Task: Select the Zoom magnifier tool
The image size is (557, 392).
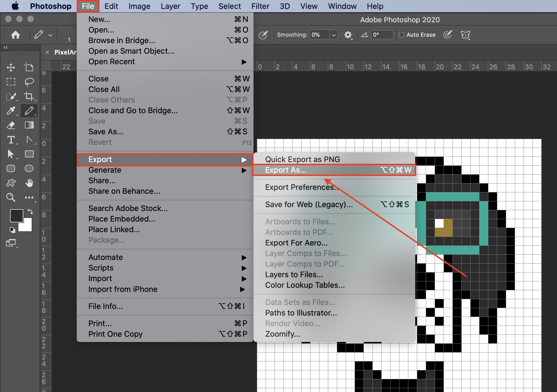Action: [x=11, y=197]
